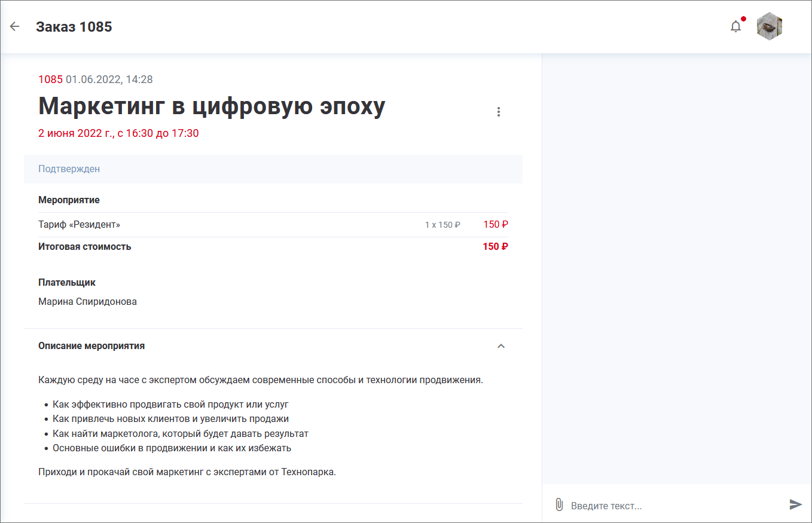This screenshot has width=812, height=523.
Task: Collapse the event description with the chevron
Action: 501,346
